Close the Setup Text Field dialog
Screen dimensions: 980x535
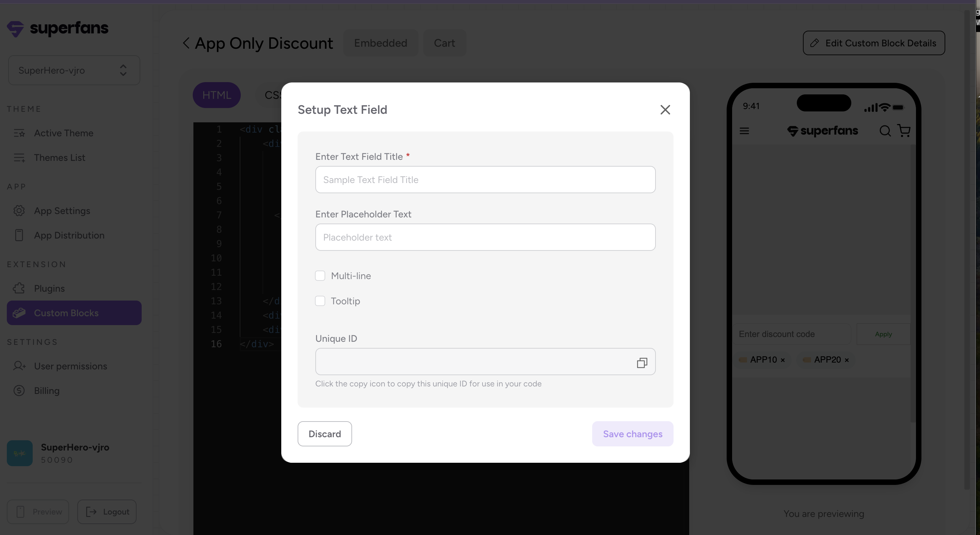(x=665, y=110)
